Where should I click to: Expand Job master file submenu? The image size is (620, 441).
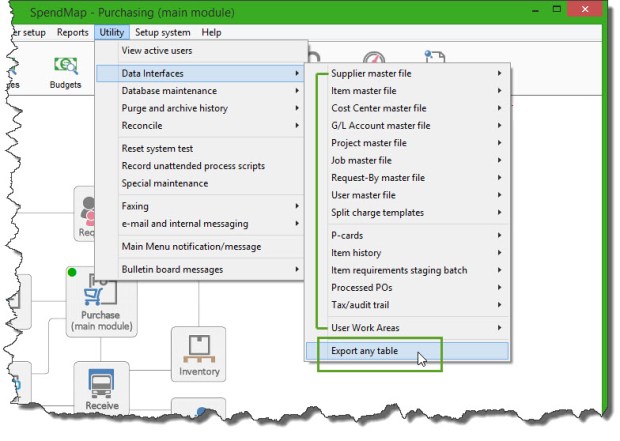407,161
